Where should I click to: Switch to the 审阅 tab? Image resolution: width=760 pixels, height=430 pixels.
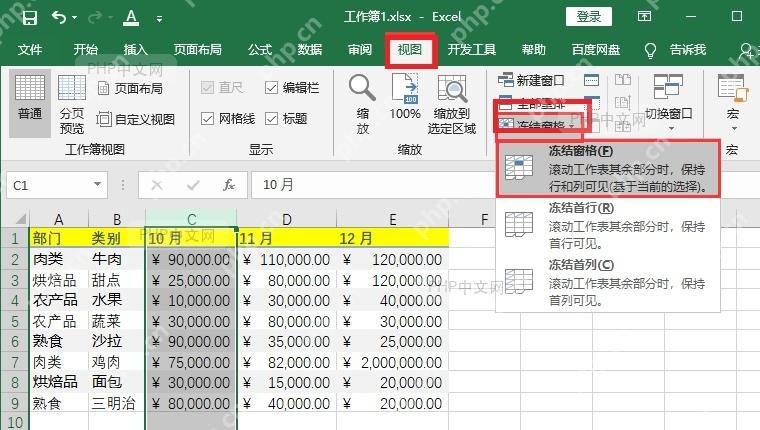[360, 49]
